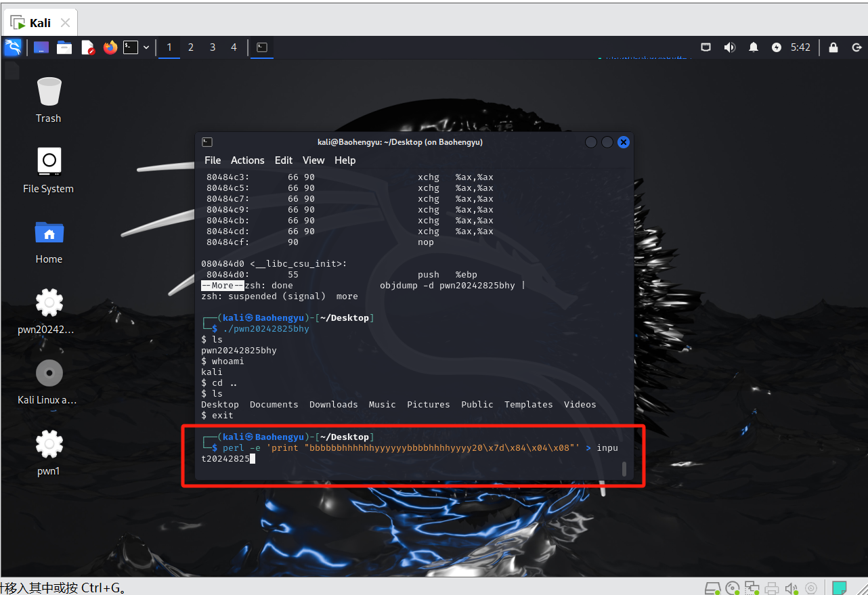Click 'Pictures' in the ls output
Image resolution: width=868 pixels, height=595 pixels.
coord(429,405)
